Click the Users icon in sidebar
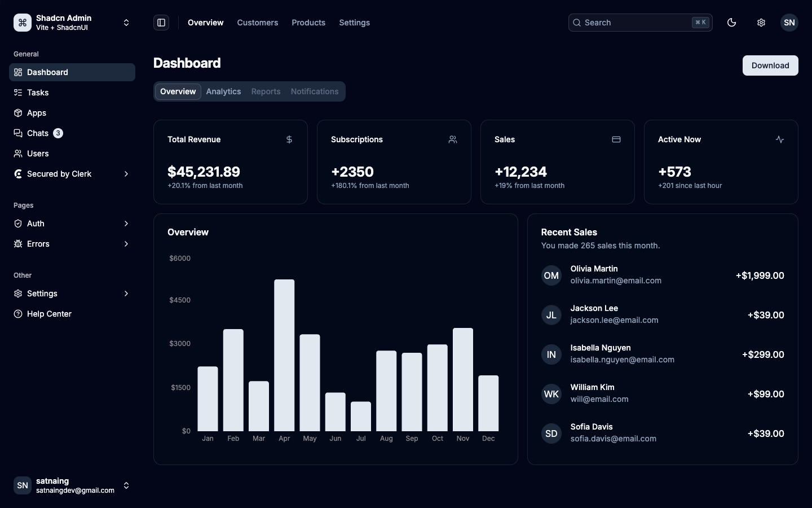This screenshot has height=508, width=812. (18, 154)
